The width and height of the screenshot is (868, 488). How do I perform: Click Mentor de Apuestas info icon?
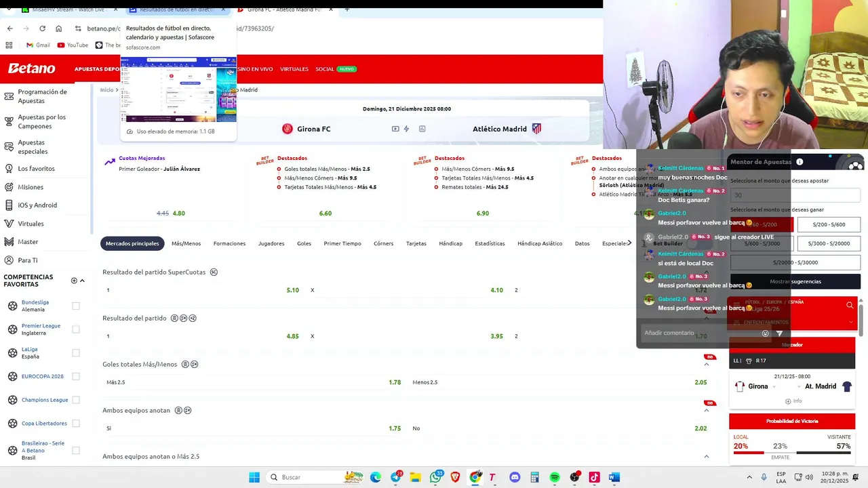(x=800, y=162)
